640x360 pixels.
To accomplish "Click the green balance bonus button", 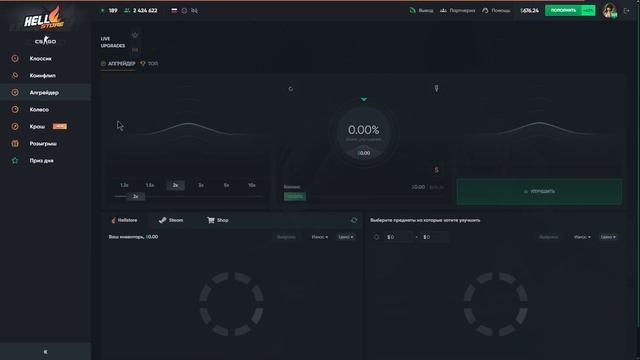I will (x=295, y=196).
